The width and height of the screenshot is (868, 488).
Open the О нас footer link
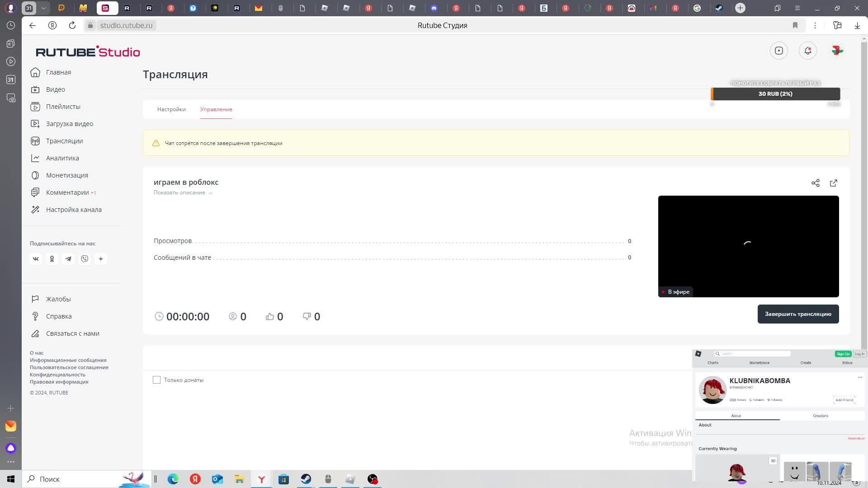tap(37, 353)
